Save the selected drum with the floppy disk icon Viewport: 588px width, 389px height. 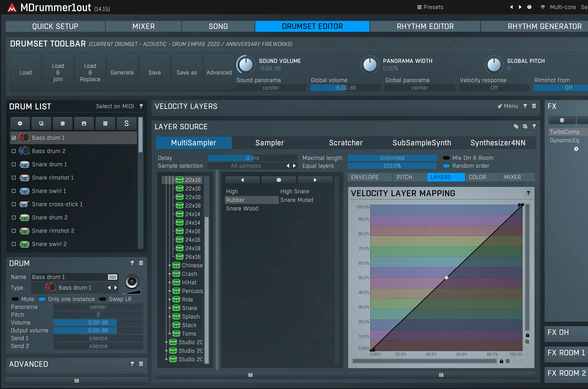(84, 123)
